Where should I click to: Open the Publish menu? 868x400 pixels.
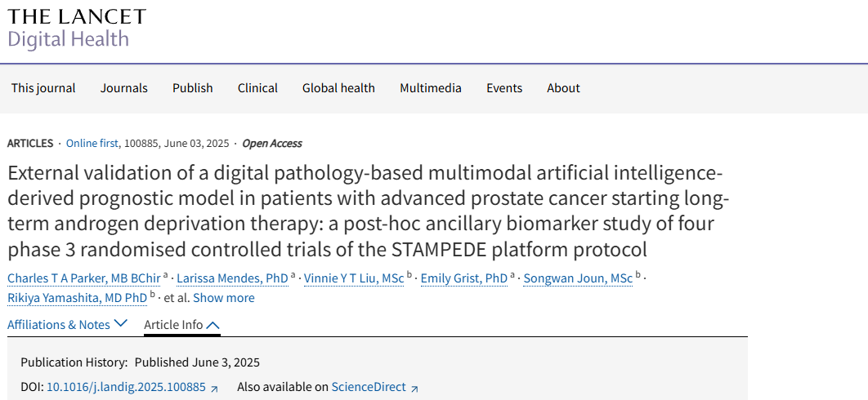point(193,88)
